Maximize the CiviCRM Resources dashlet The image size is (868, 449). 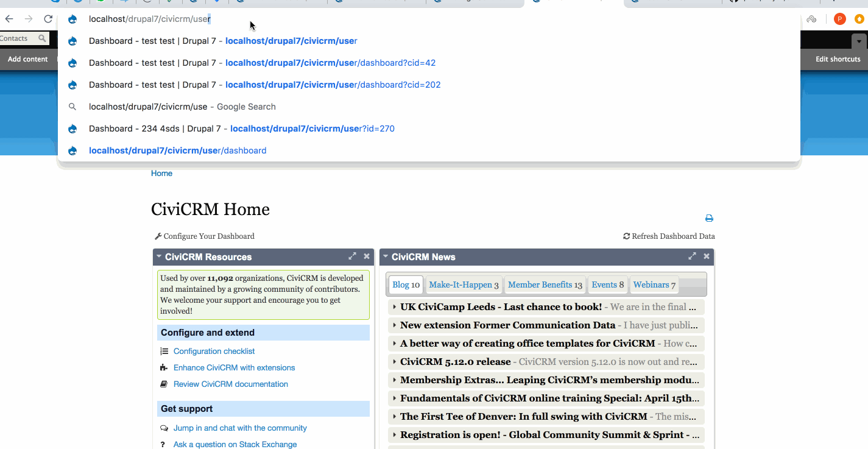pos(352,256)
